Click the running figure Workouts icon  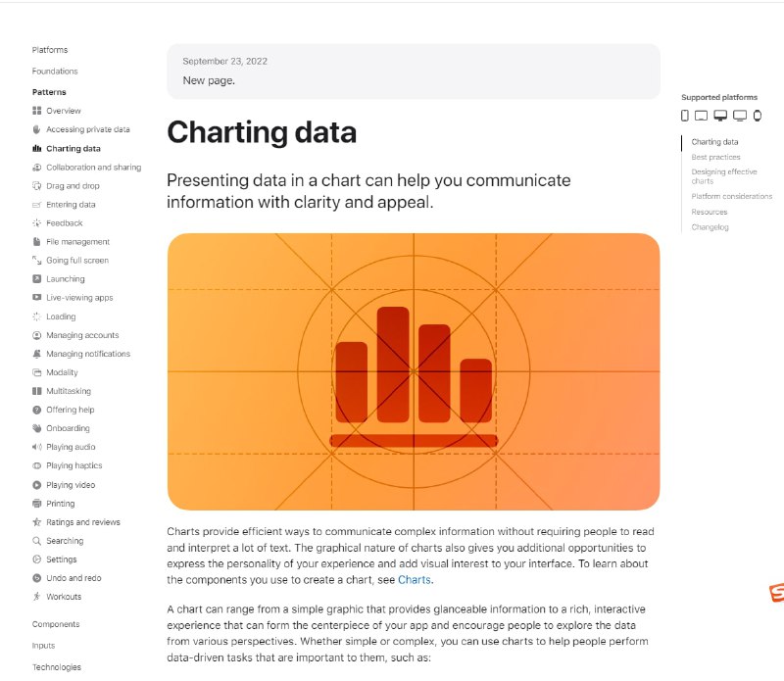[x=37, y=597]
